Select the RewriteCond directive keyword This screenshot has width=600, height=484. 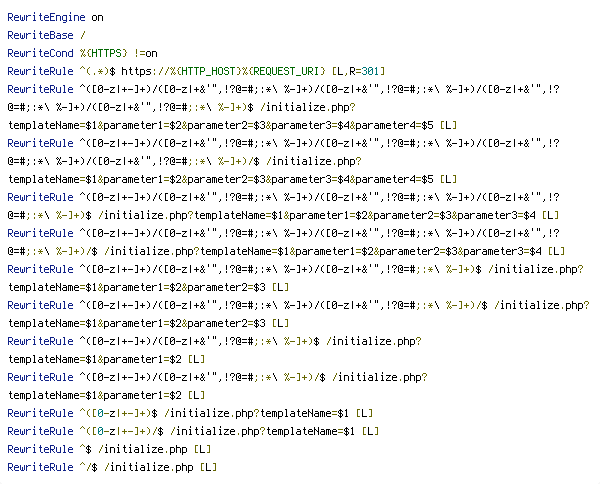click(x=40, y=54)
